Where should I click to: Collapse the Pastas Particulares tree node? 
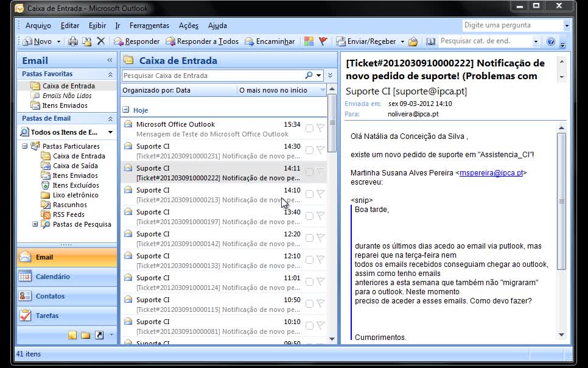click(x=25, y=146)
